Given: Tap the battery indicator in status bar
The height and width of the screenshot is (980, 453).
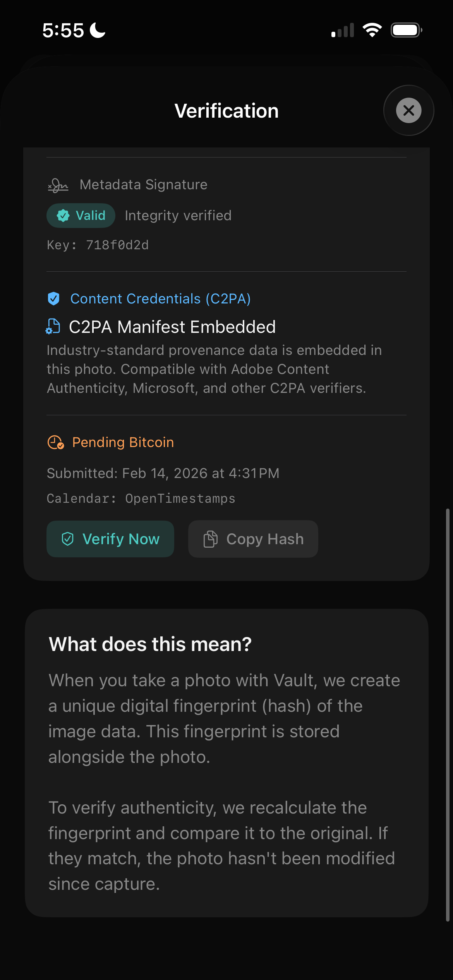Looking at the screenshot, I should [x=406, y=30].
